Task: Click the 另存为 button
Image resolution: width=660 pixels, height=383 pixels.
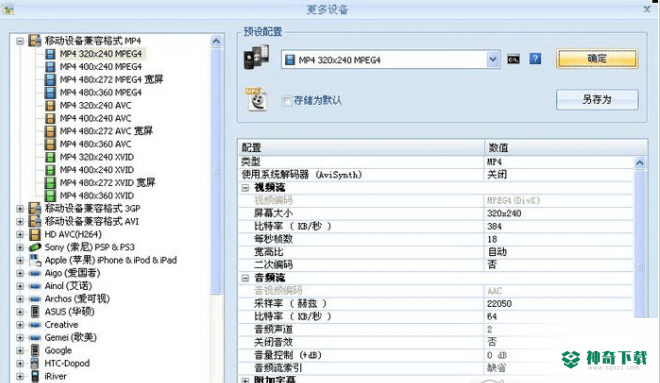Action: pos(597,100)
